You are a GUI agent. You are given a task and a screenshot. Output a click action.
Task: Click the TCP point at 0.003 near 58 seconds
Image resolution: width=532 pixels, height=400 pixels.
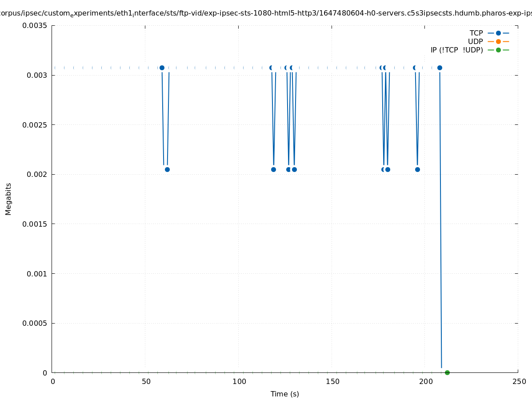pyautogui.click(x=162, y=68)
